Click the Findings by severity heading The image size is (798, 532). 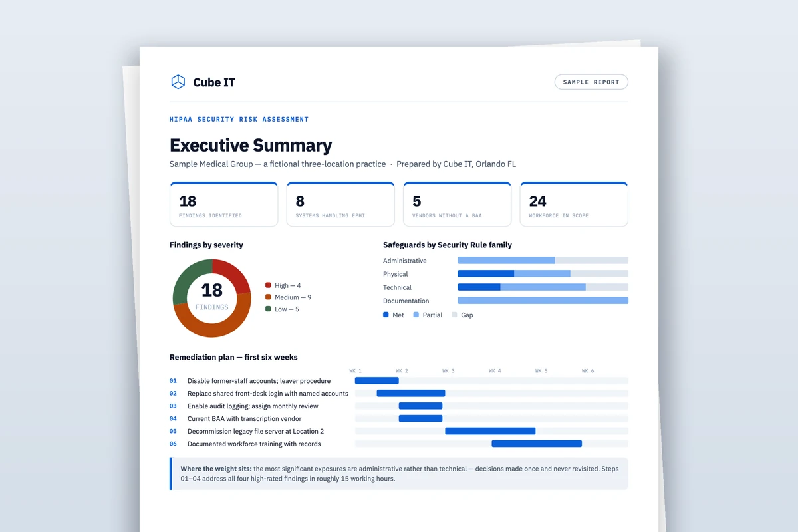(206, 245)
